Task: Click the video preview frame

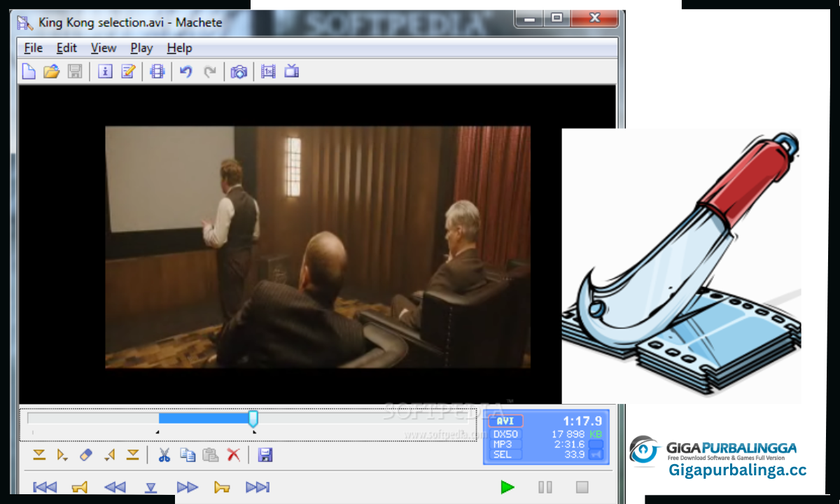Action: [x=318, y=247]
